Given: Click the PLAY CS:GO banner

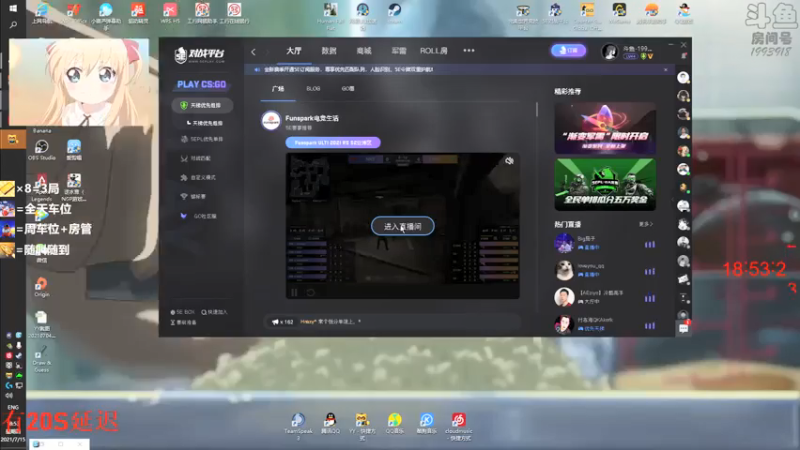Looking at the screenshot, I should [x=202, y=85].
